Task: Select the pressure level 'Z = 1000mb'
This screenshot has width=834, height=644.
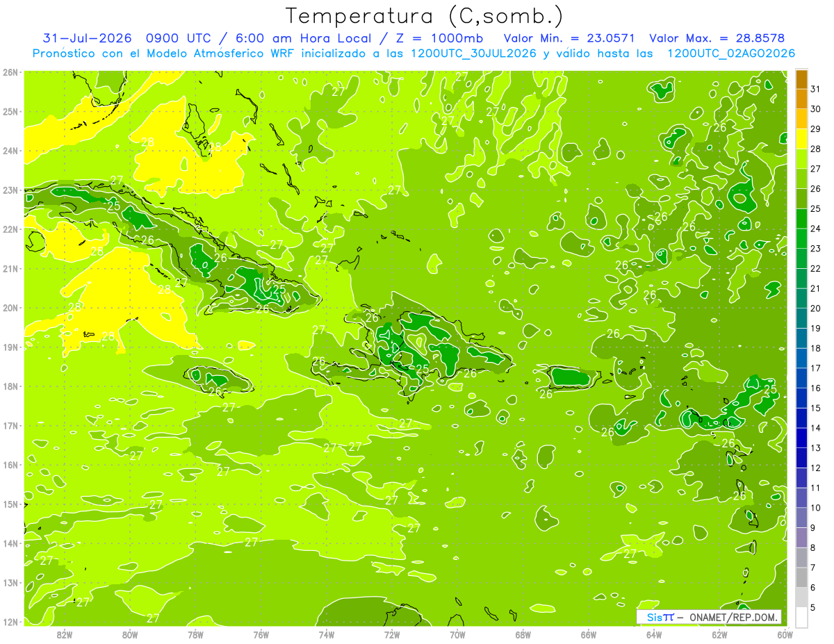Action: click(436, 38)
